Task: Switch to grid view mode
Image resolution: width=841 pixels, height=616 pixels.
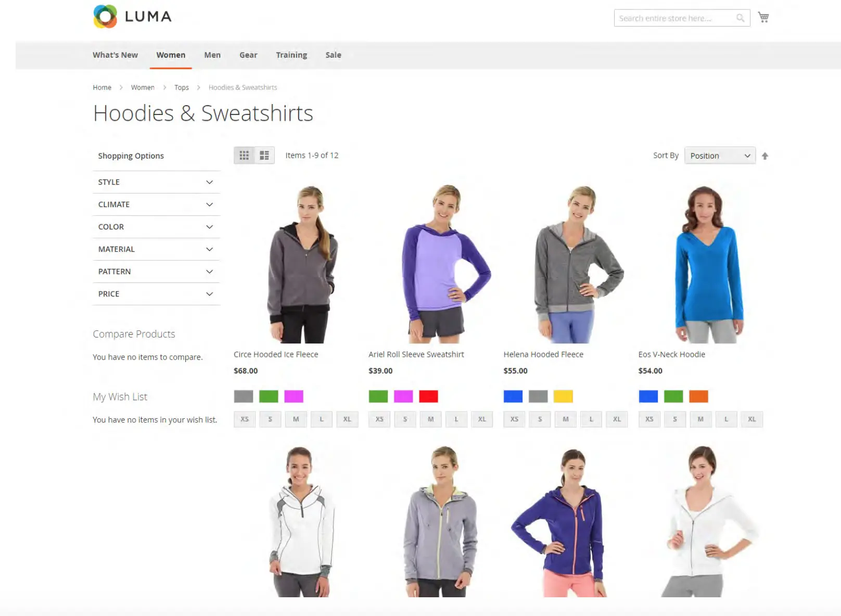Action: pos(244,155)
